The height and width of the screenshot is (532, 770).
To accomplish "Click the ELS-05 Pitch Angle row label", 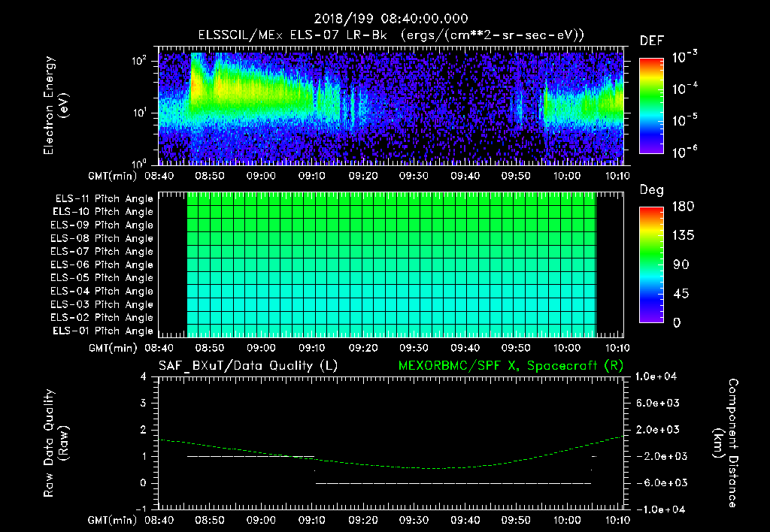I will coord(102,278).
